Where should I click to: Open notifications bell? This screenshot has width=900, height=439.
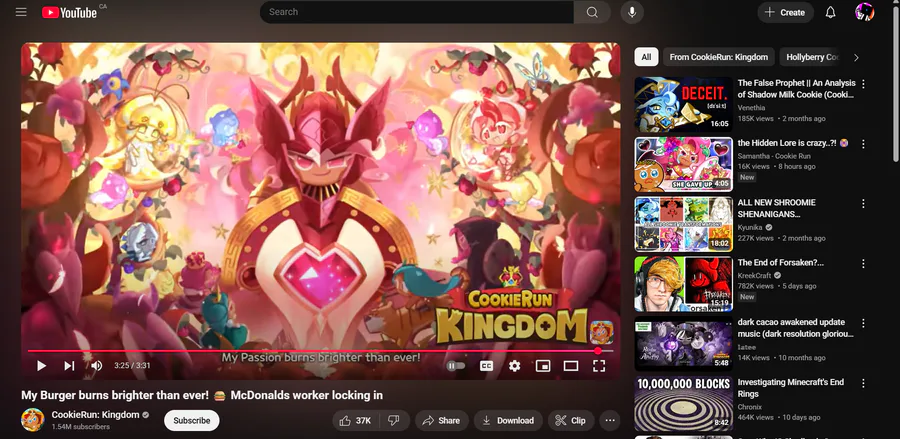click(x=830, y=12)
